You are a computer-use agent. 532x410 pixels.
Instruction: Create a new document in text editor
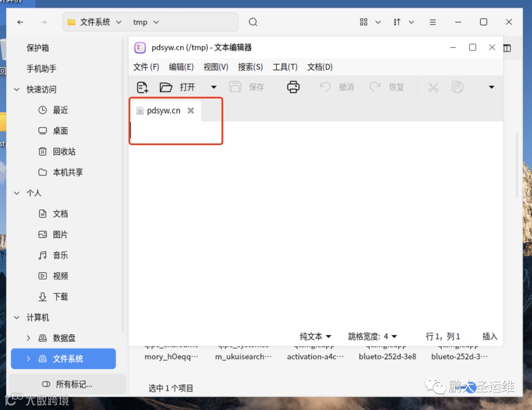pos(142,87)
